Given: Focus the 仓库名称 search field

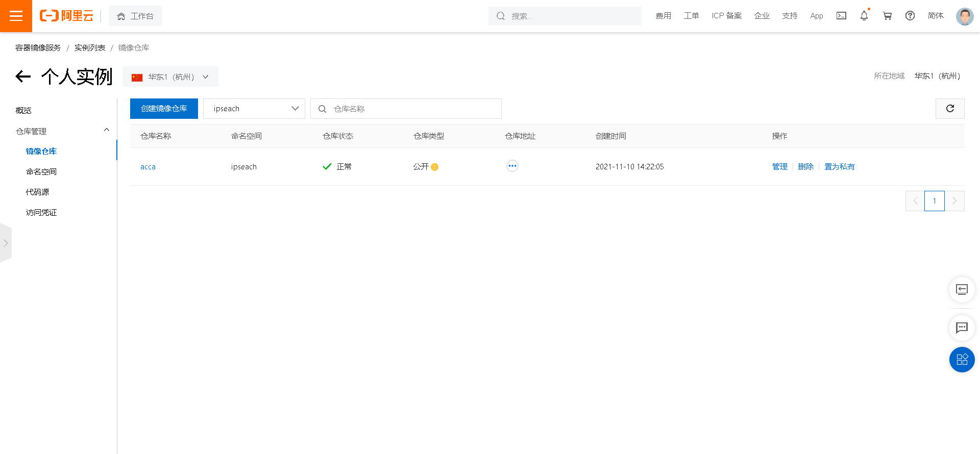Looking at the screenshot, I should coord(406,109).
